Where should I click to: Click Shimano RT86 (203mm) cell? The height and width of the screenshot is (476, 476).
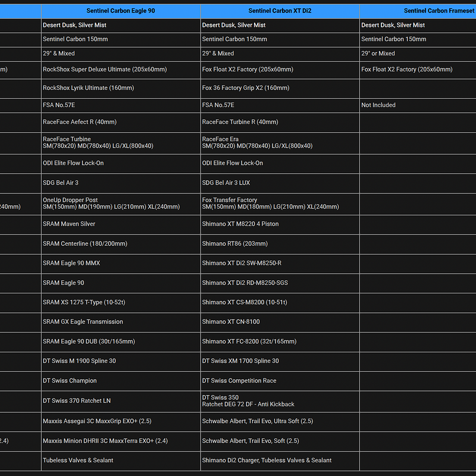[x=280, y=244]
